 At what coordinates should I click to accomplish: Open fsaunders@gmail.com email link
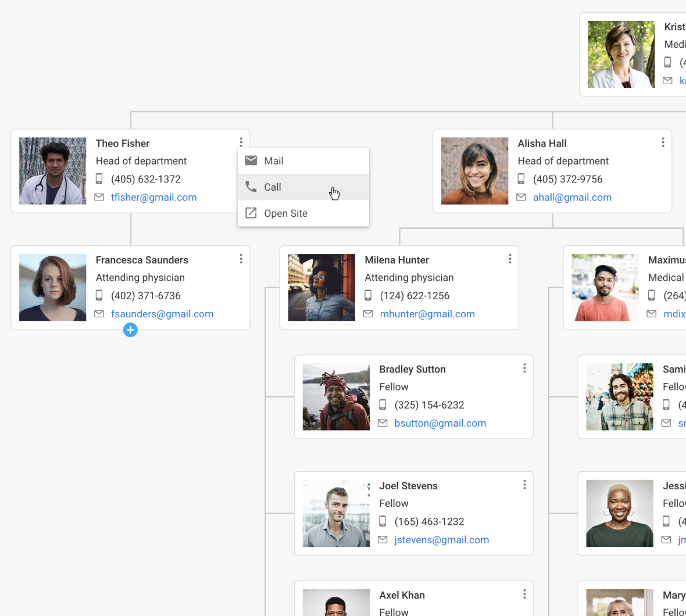(x=162, y=314)
